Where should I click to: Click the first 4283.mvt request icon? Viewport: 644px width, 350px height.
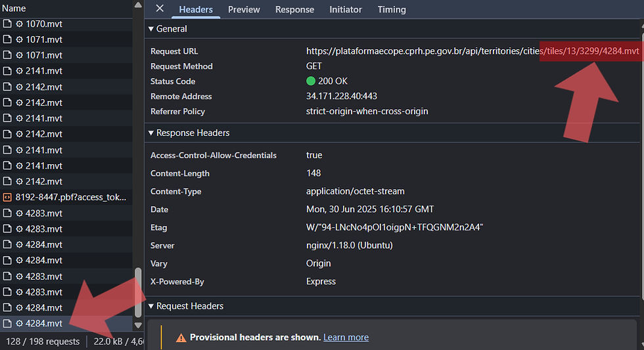[x=8, y=213]
